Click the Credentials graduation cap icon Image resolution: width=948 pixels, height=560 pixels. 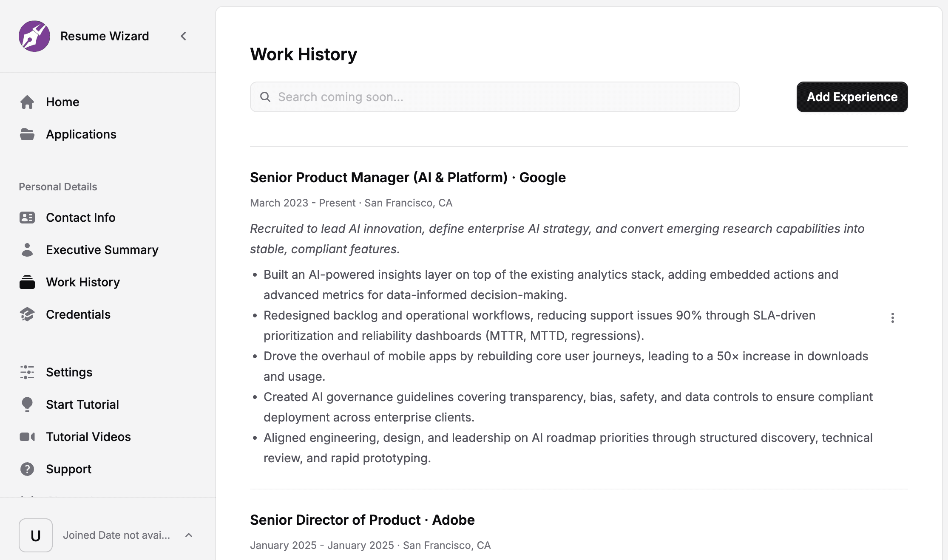(x=27, y=314)
